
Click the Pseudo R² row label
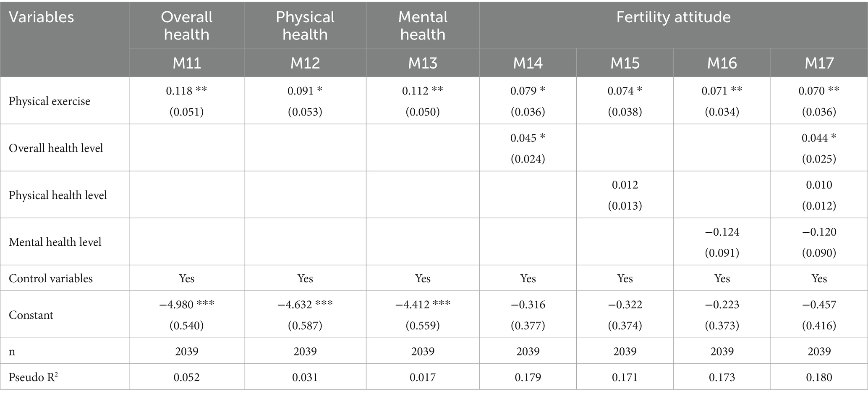(33, 377)
